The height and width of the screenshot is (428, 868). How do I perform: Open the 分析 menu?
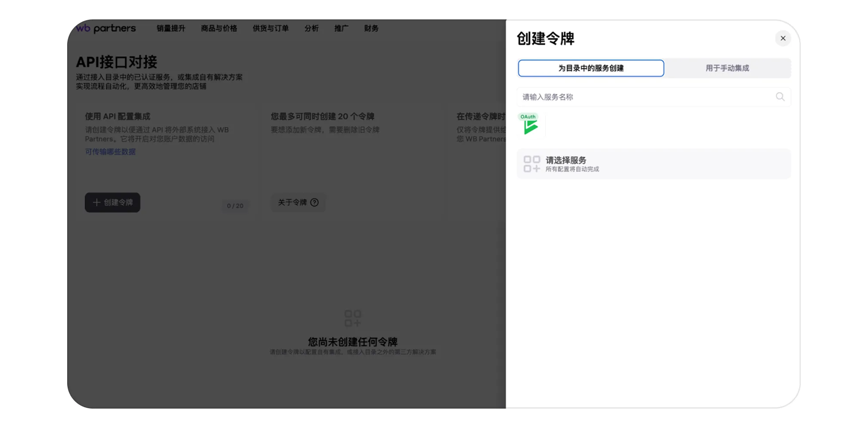click(312, 28)
